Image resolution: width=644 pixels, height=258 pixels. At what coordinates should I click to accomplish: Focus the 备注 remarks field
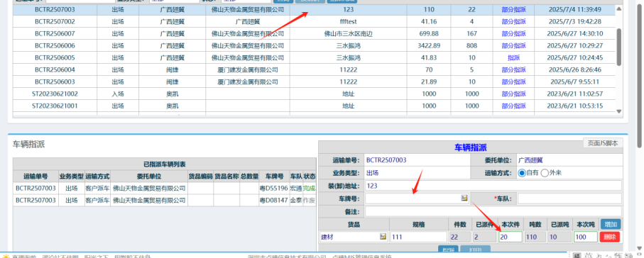coord(493,212)
